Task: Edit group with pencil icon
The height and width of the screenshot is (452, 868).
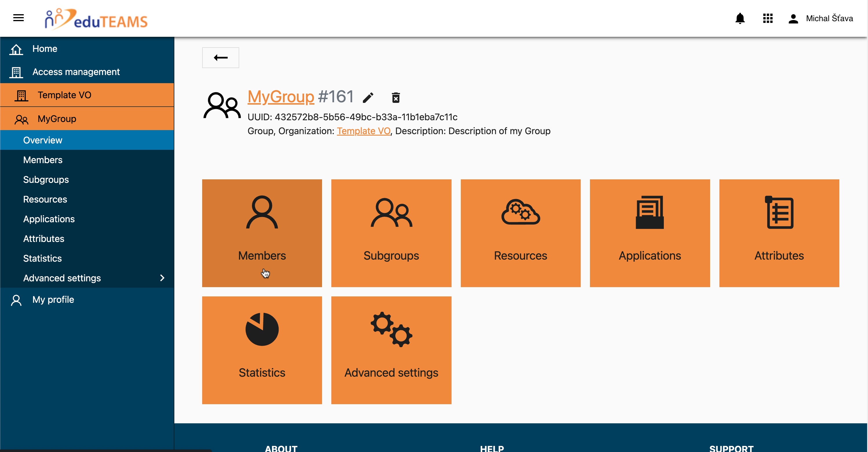Action: [x=368, y=97]
